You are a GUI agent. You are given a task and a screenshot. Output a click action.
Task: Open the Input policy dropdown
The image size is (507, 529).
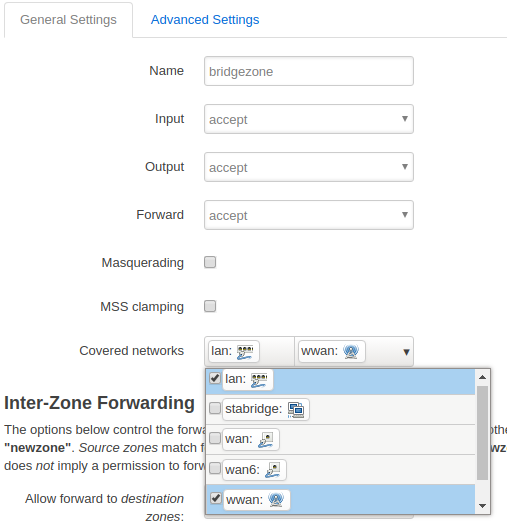(x=309, y=119)
